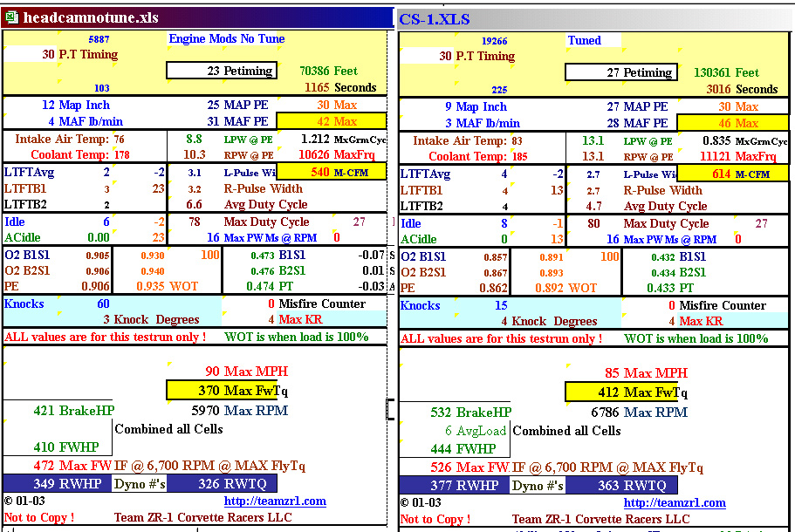The width and height of the screenshot is (795, 532).
Task: Click the yellow "370 Max FwTq" cell
Action: coord(222,391)
